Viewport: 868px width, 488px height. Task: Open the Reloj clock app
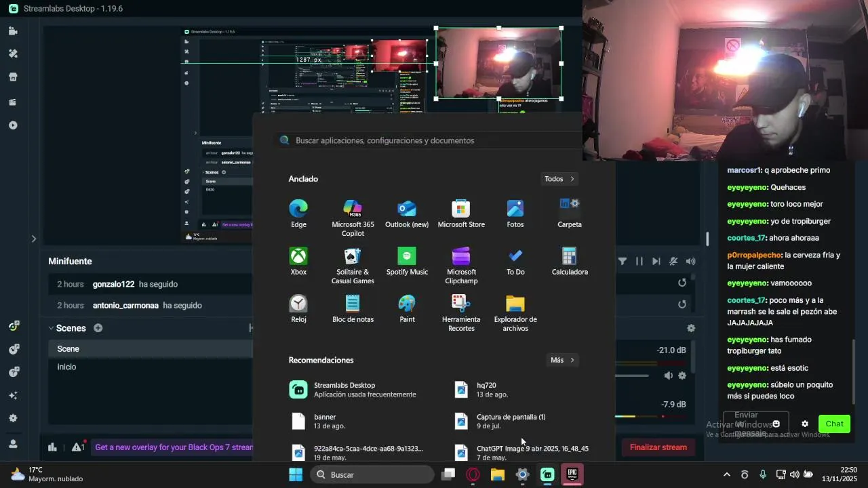pyautogui.click(x=298, y=308)
